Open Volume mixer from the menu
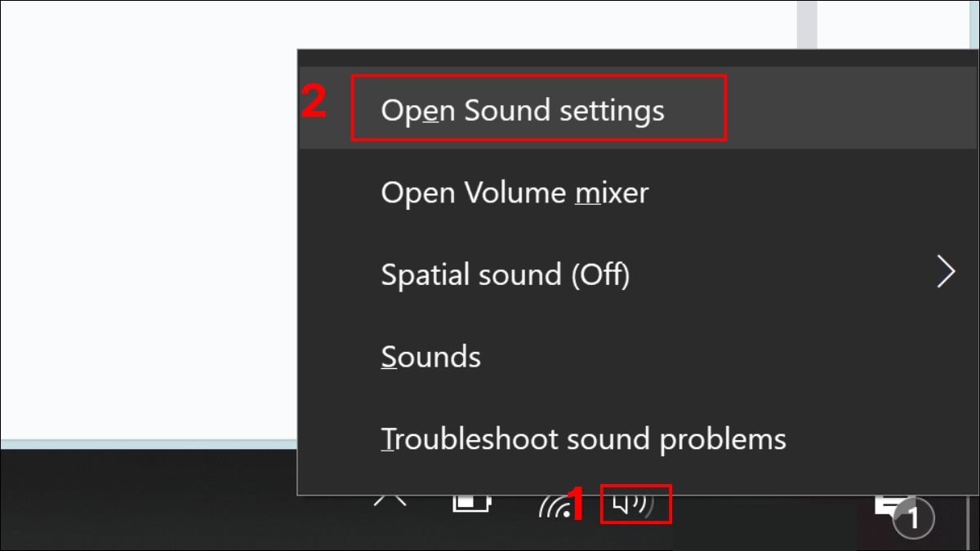 click(x=514, y=193)
